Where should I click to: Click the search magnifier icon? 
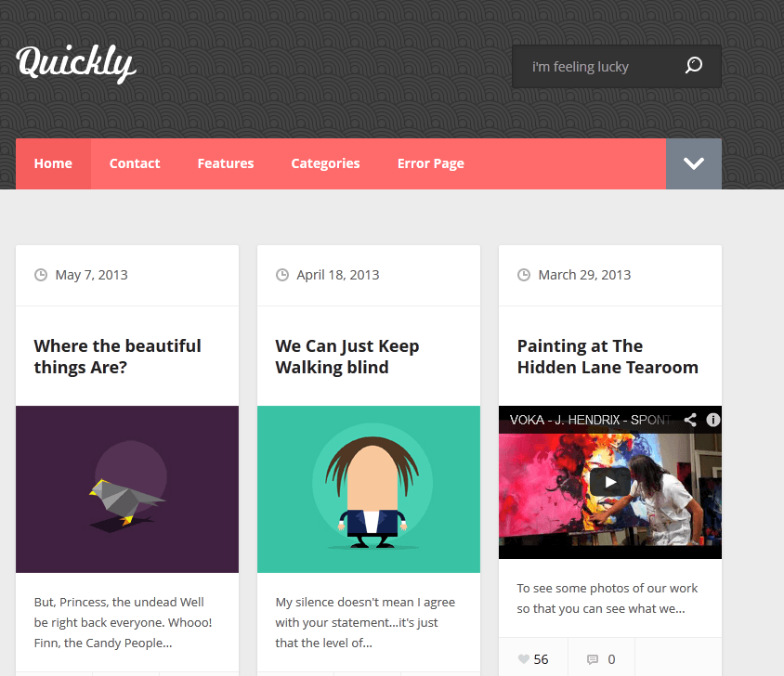tap(694, 66)
